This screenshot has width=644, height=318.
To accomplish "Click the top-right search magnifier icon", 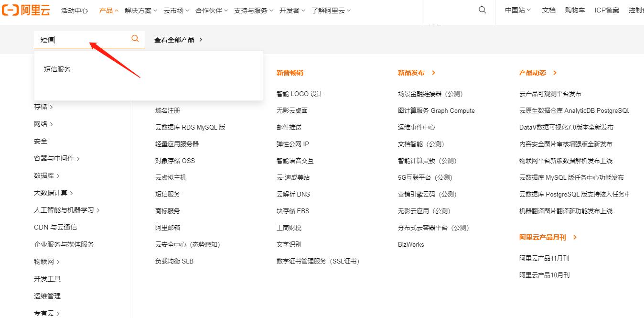I will [482, 10].
